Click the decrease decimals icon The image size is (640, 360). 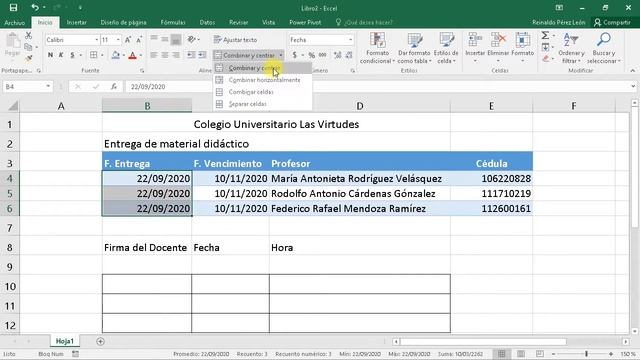(x=349, y=55)
